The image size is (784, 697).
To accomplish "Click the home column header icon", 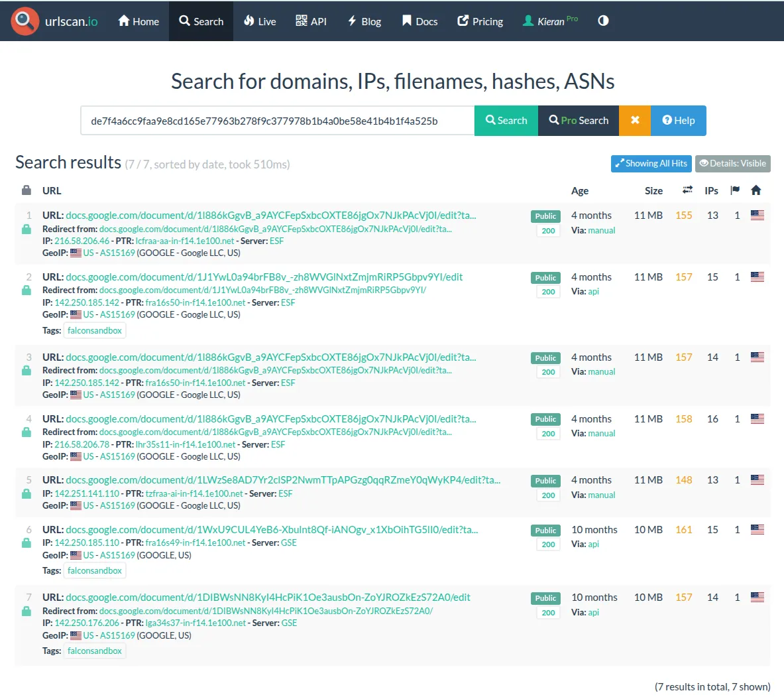I will [x=756, y=190].
